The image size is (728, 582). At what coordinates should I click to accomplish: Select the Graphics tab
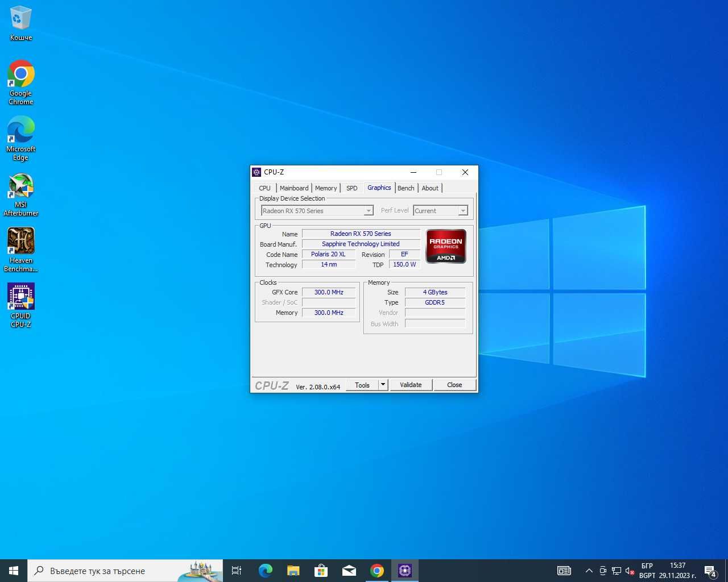tap(379, 188)
